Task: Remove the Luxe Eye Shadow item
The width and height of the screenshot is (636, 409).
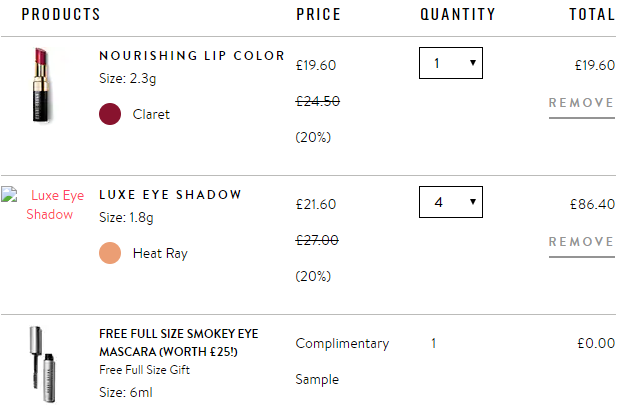Action: [581, 242]
